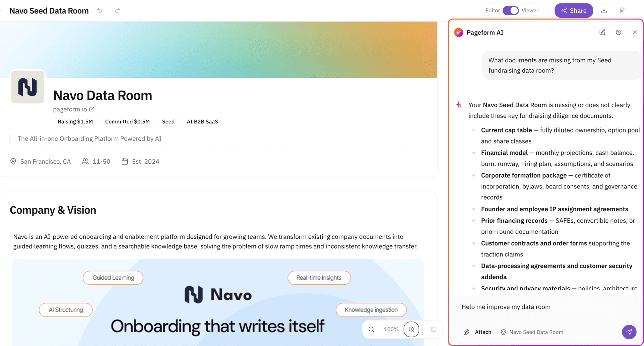Click the Viewer label
This screenshot has height=346, width=644.
click(x=530, y=10)
